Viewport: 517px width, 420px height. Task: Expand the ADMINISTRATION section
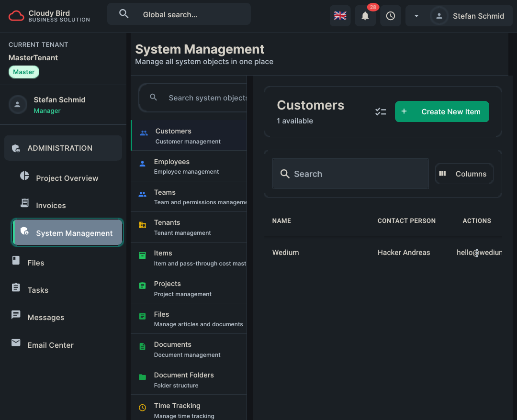63,148
